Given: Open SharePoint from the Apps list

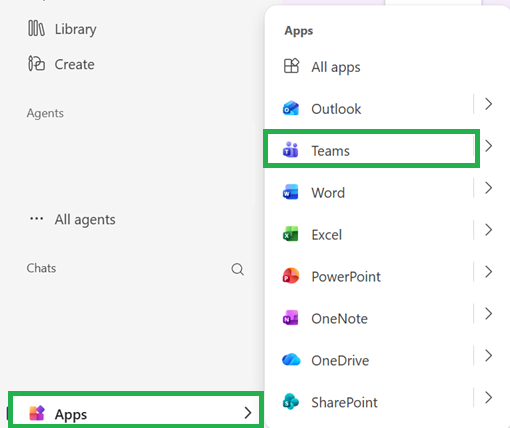Looking at the screenshot, I should point(369,402).
